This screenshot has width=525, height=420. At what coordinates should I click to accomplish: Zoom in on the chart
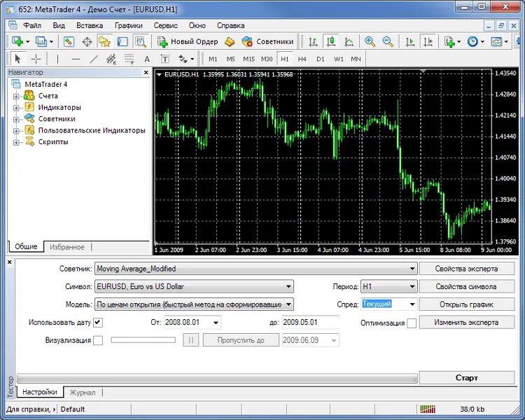370,41
